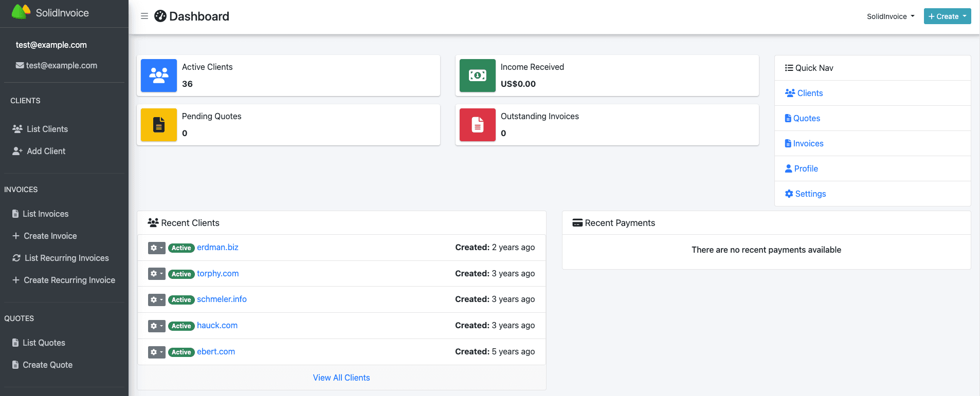Click the red Outstanding Invoices file icon

point(477,125)
